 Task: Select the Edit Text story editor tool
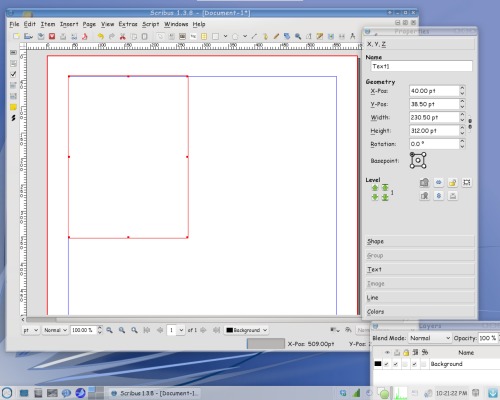(320, 36)
